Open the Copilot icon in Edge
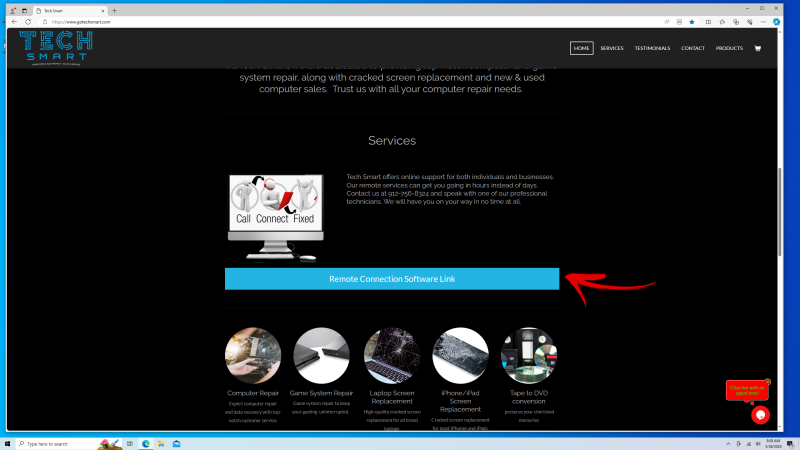This screenshot has height=450, width=800. click(776, 22)
